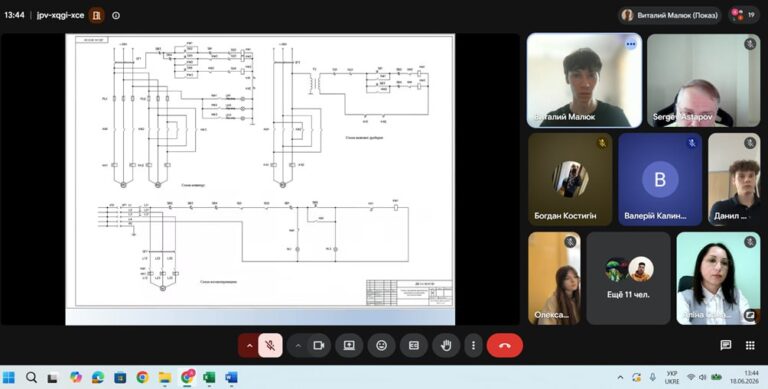Raise hand in the meeting
The width and height of the screenshot is (768, 389).
pos(446,345)
